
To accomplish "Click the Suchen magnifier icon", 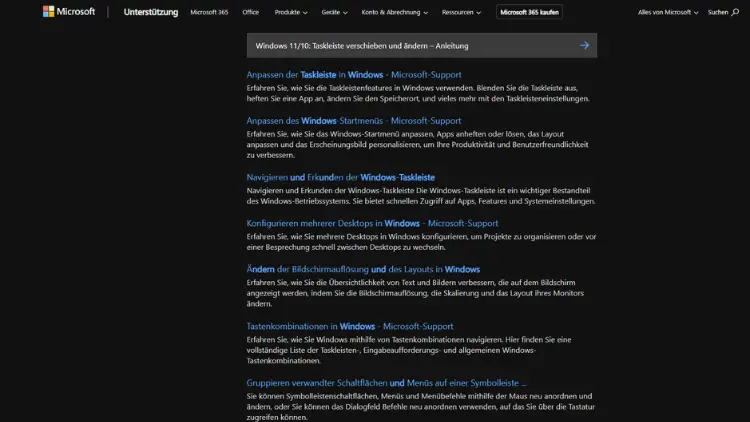I will 735,12.
